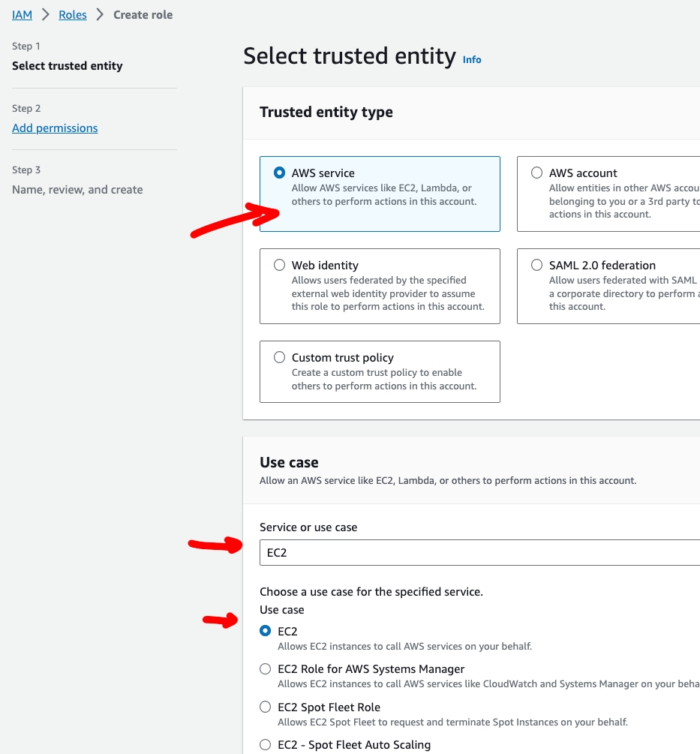The height and width of the screenshot is (754, 700).
Task: Select the AWS service radio button
Action: click(280, 173)
